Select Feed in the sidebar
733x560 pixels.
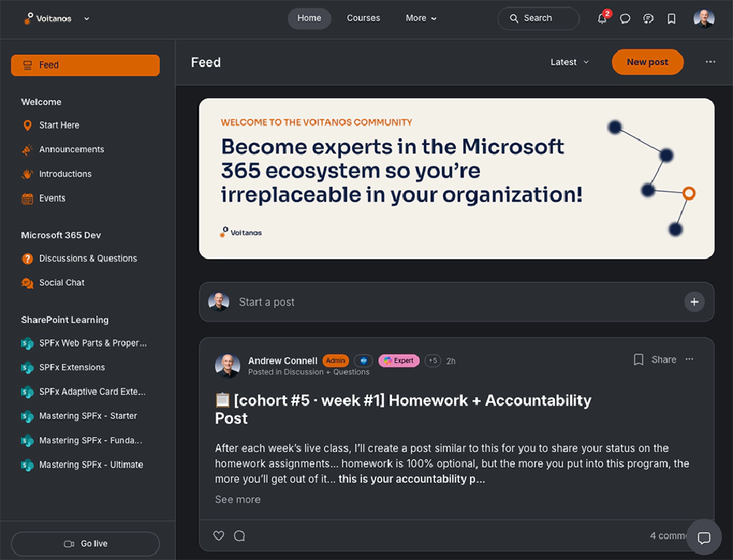(85, 65)
